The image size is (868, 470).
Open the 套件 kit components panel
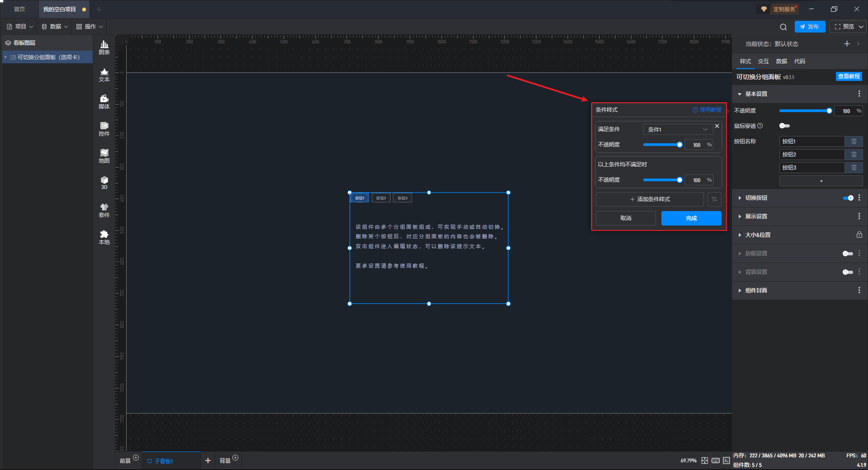pos(104,210)
